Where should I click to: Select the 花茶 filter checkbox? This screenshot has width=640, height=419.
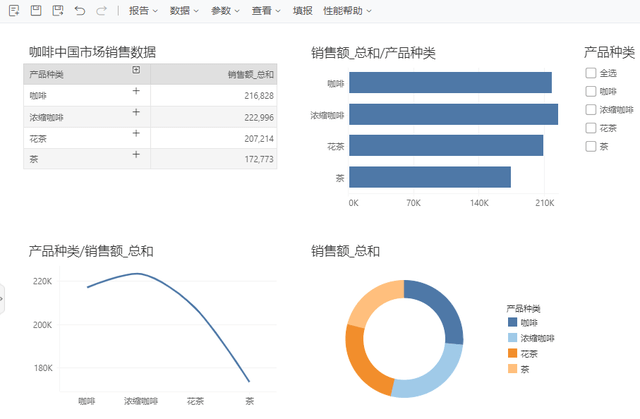[x=591, y=128]
